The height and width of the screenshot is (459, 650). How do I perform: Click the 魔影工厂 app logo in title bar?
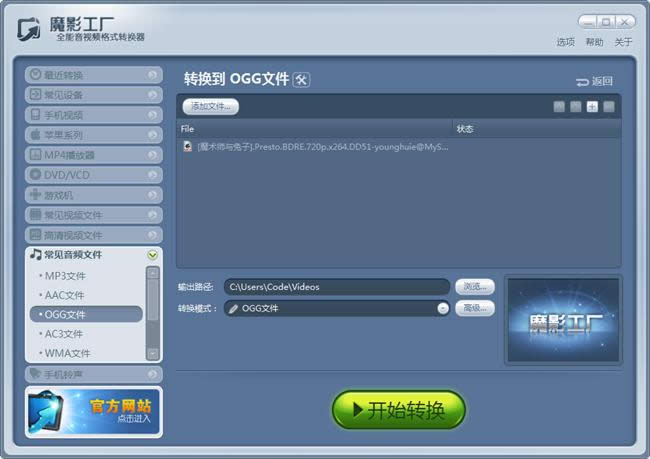(30, 28)
